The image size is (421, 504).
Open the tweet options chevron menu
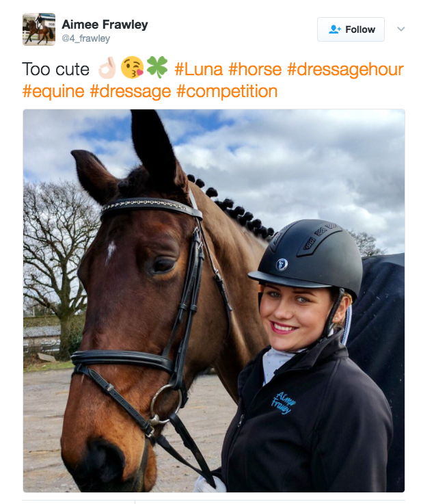click(400, 29)
